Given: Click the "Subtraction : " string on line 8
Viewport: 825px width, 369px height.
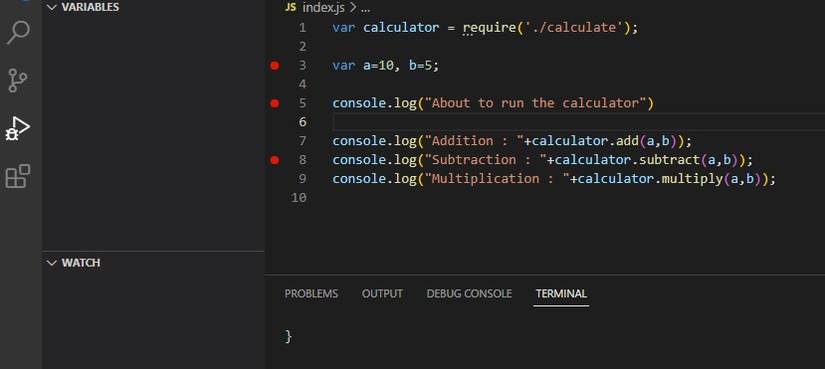Looking at the screenshot, I should [x=486, y=160].
